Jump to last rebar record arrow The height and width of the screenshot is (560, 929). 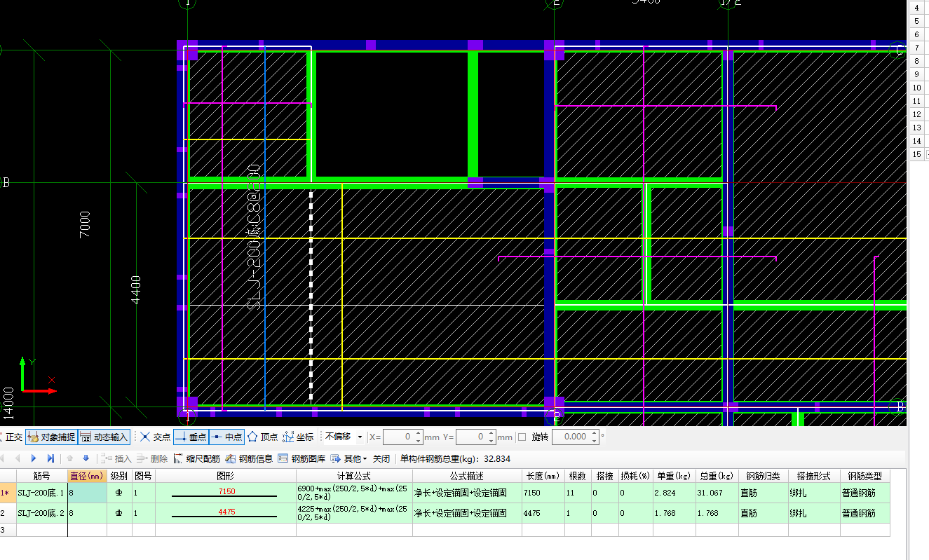50,458
